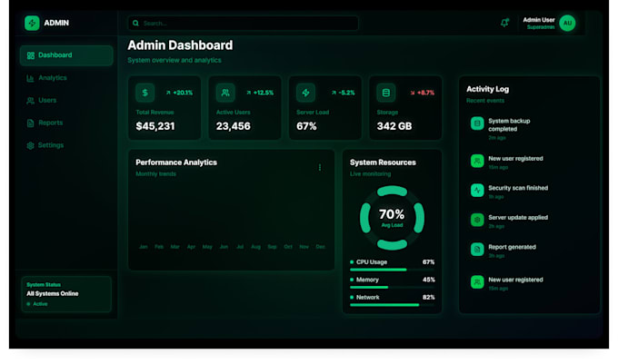Click the +8.7% storage change badge
This screenshot has width=618, height=364.
pos(422,93)
